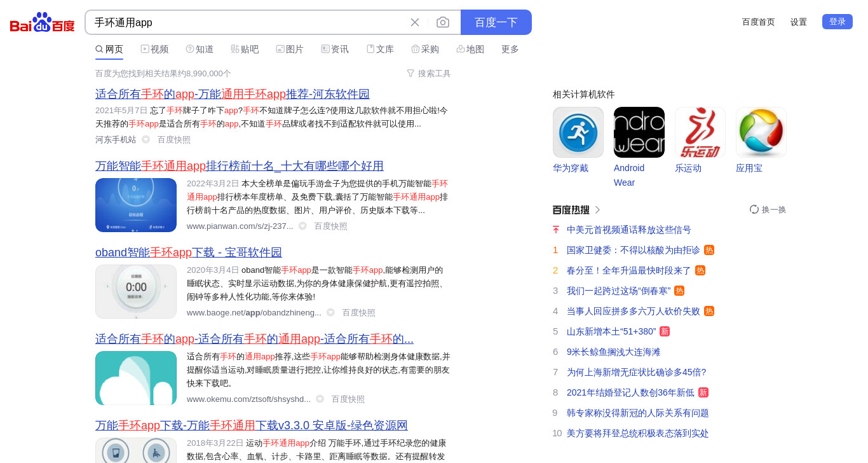Click the 华为穿戴 text link
This screenshot has width=868, height=463.
pos(571,168)
